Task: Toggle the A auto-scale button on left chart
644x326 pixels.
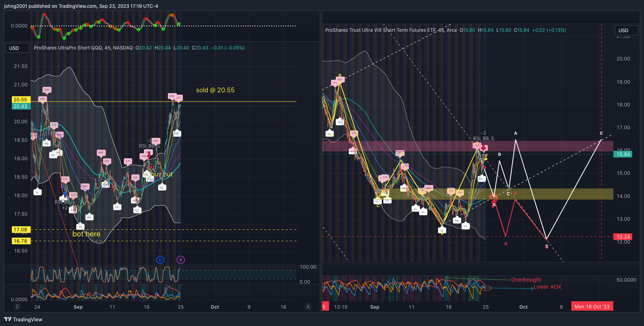Action: 308,307
